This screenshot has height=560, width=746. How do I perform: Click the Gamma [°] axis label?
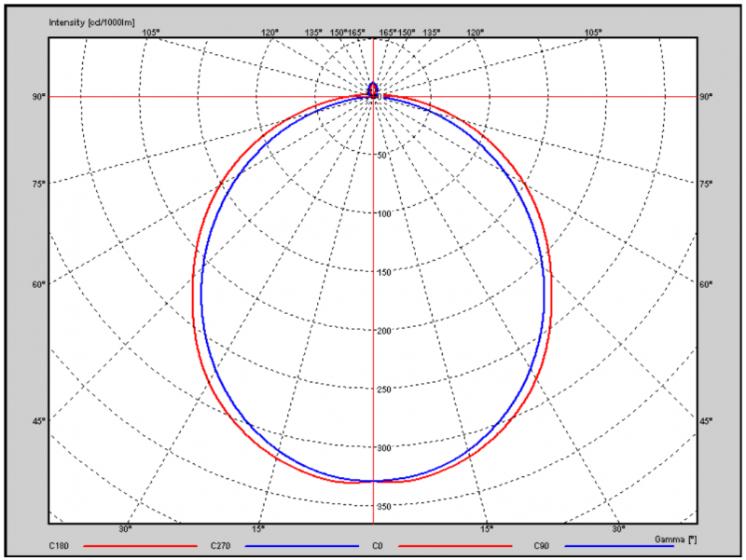(x=675, y=540)
